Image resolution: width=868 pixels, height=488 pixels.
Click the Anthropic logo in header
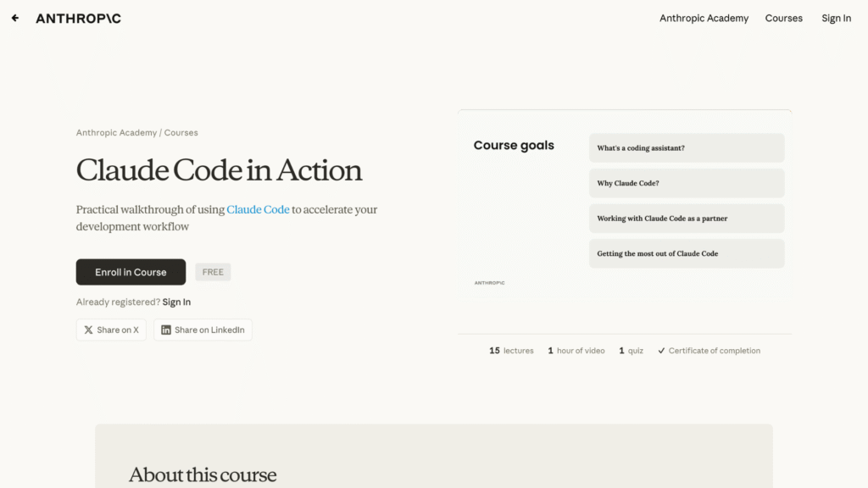[x=78, y=19]
